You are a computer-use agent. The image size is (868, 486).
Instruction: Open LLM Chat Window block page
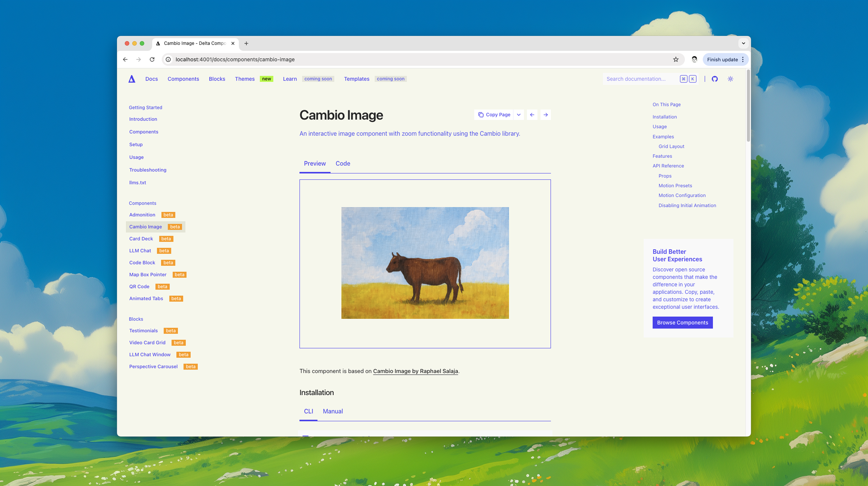150,354
